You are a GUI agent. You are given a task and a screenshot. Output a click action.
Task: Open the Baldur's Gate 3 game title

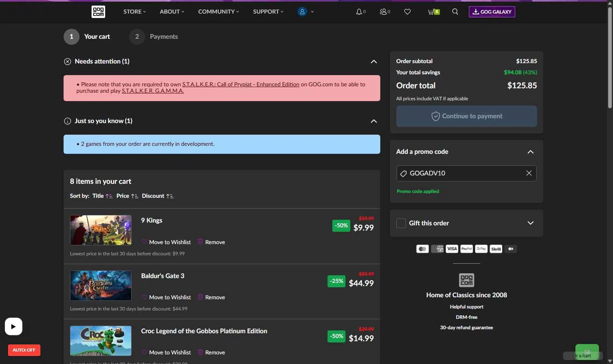point(163,276)
